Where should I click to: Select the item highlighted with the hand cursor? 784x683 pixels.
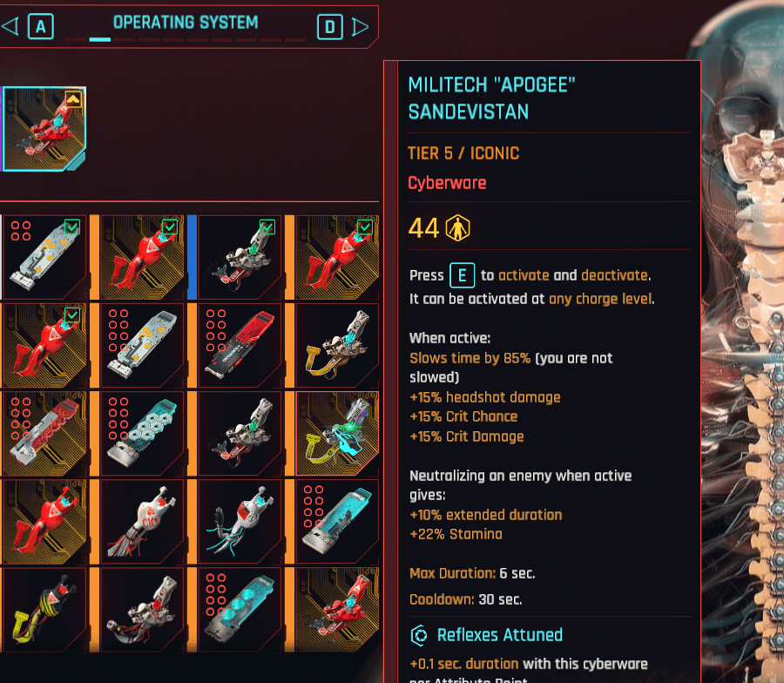pyautogui.click(x=337, y=433)
